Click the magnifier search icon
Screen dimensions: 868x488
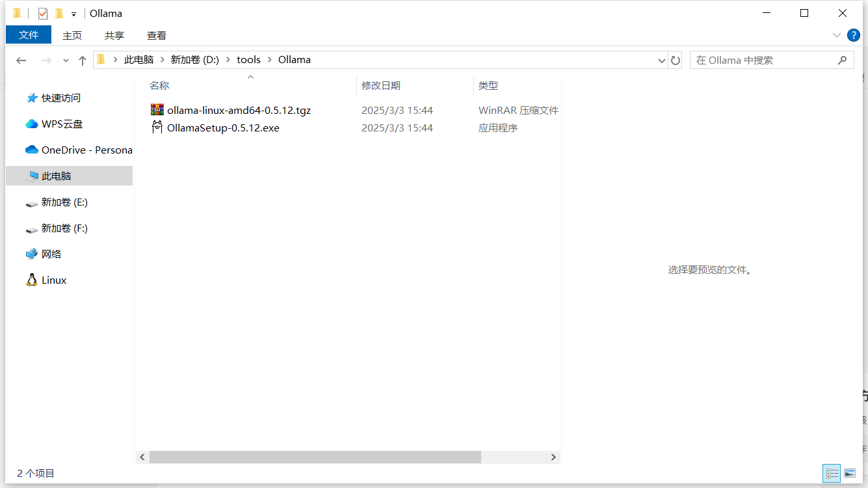[842, 60]
